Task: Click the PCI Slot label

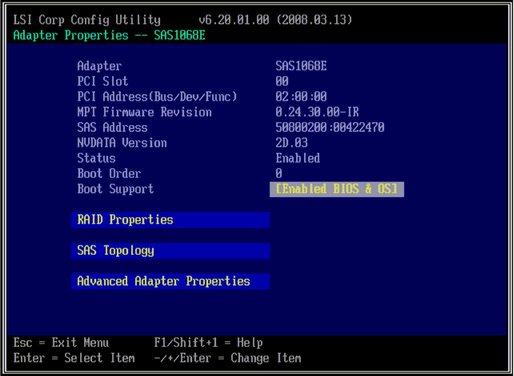Action: click(103, 81)
